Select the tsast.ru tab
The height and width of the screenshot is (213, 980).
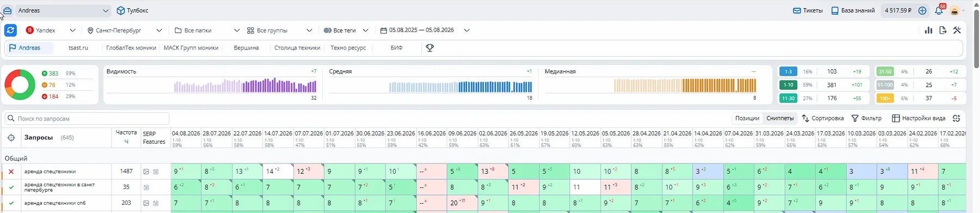coord(78,48)
